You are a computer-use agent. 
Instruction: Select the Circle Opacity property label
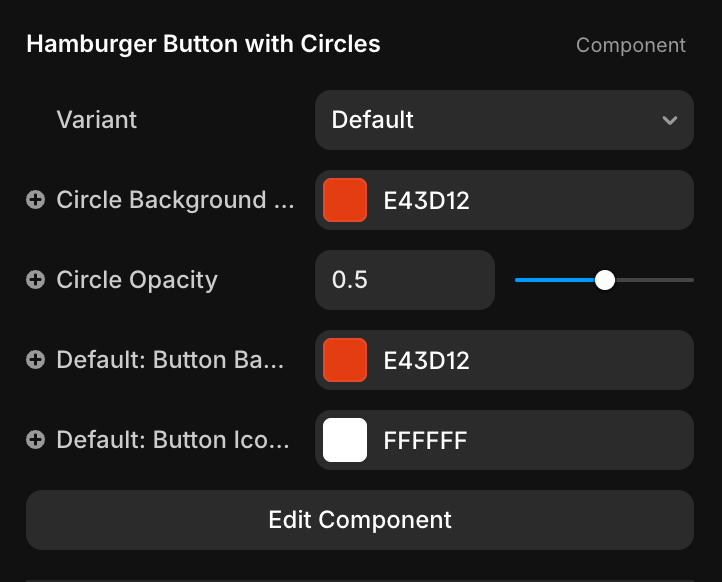coord(137,280)
